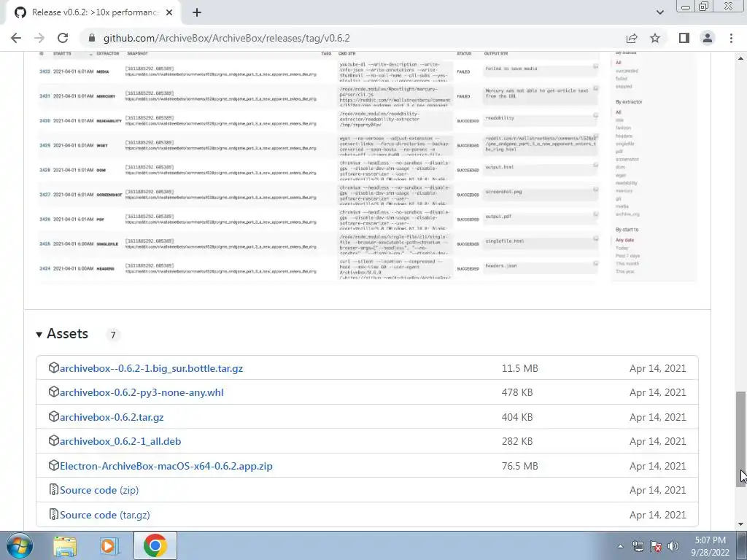The height and width of the screenshot is (560, 747).
Task: Download archivebox--0.6.2-1.big_sur.bottle.tar.gz
Action: [x=152, y=368]
